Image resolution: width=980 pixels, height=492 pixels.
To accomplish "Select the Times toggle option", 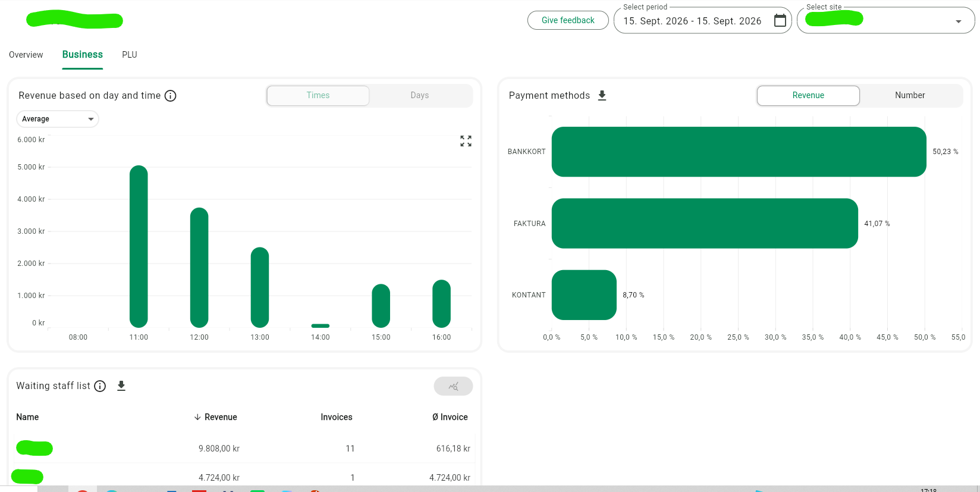I will 318,95.
